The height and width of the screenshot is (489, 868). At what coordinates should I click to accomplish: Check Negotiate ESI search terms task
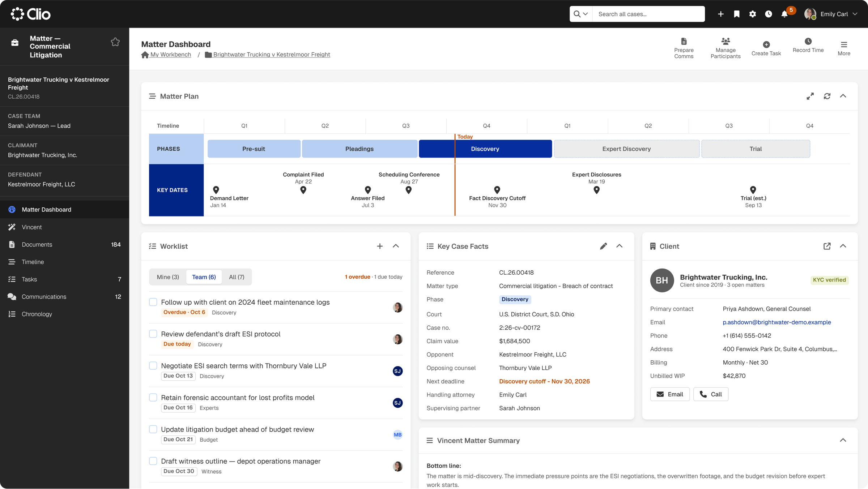[153, 365]
